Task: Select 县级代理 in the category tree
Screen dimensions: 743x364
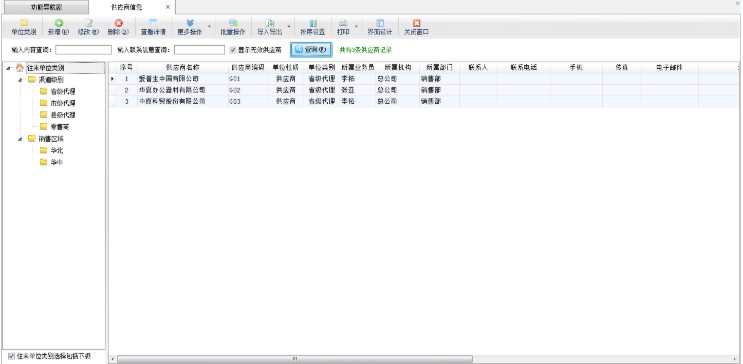Action: pos(63,115)
